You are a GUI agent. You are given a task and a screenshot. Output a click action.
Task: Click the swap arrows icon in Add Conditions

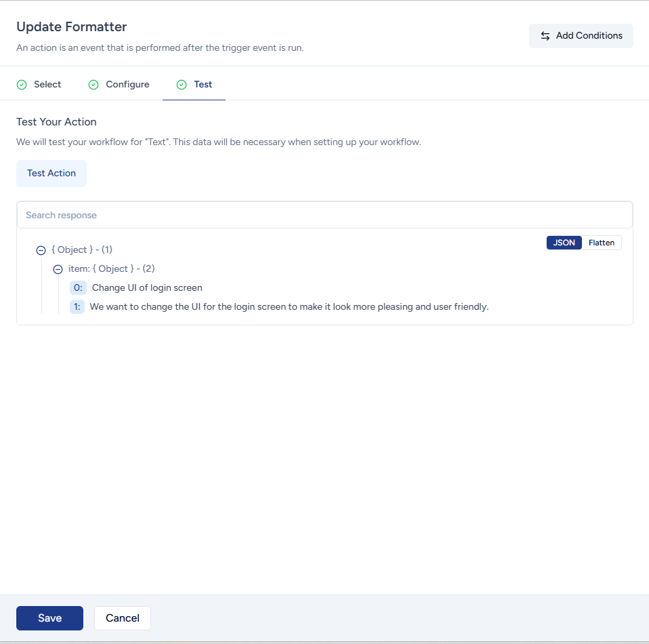(x=545, y=36)
